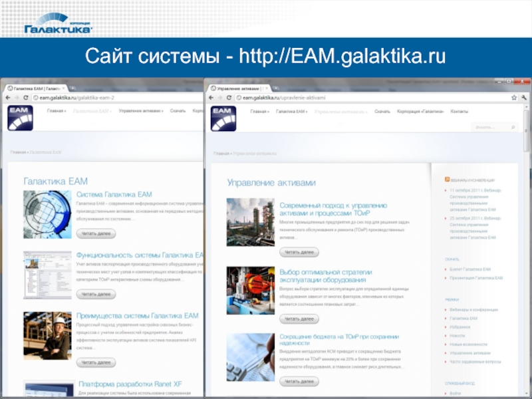Click Скачать in right window navigation

tap(382, 111)
